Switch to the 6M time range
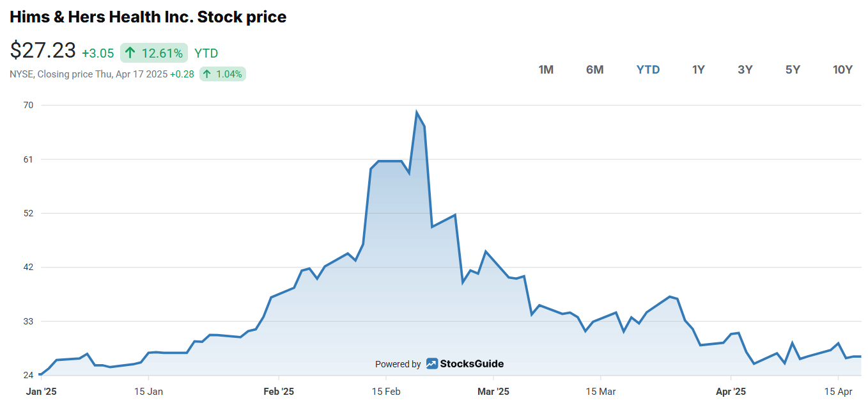The height and width of the screenshot is (407, 868). [x=594, y=69]
